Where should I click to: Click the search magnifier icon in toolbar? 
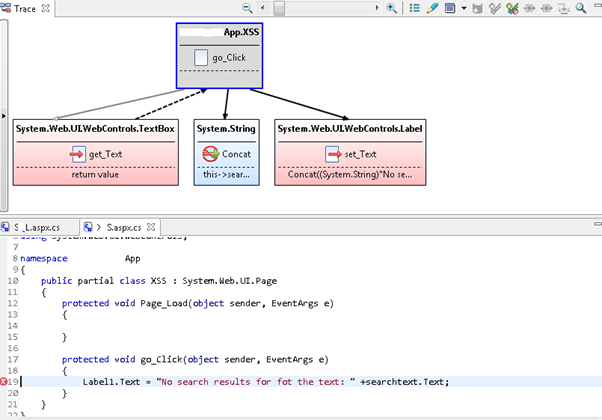point(581,7)
